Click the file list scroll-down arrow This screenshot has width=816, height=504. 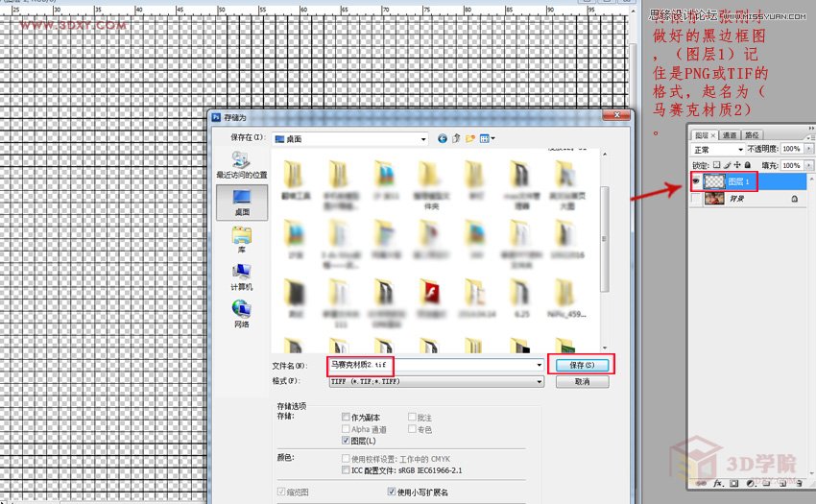(604, 348)
